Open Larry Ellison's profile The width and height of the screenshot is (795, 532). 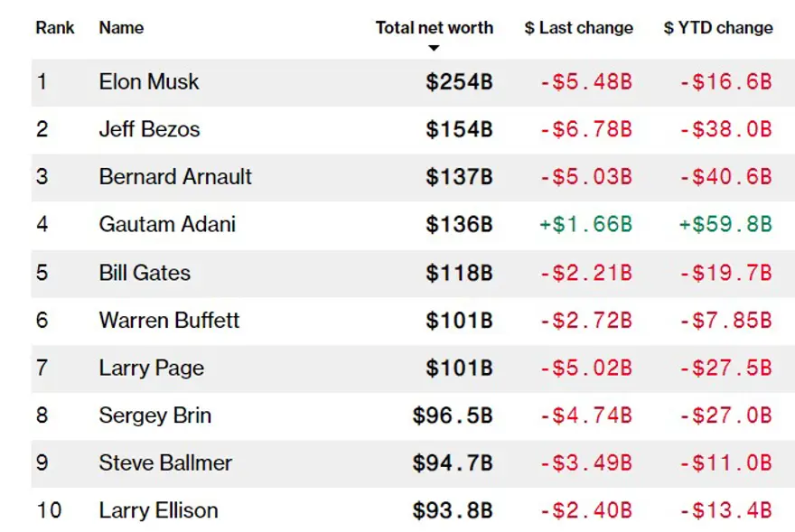pos(158,511)
